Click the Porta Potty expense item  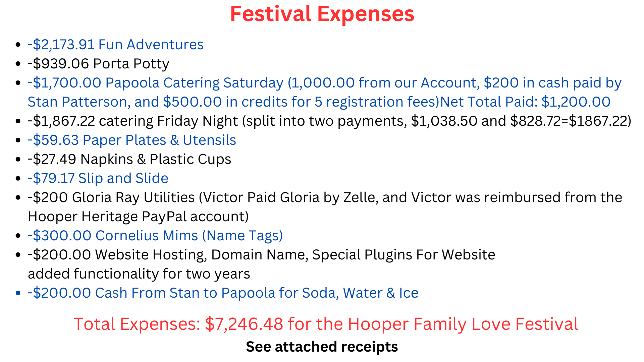(x=98, y=64)
